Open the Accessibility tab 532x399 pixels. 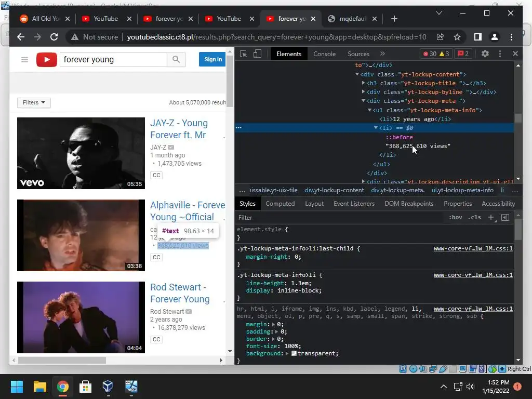[498, 204]
